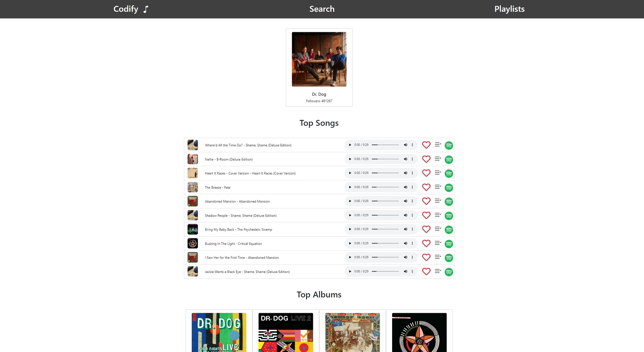The width and height of the screenshot is (644, 352).
Task: Click the Dr. Dog artist name
Action: [319, 94]
